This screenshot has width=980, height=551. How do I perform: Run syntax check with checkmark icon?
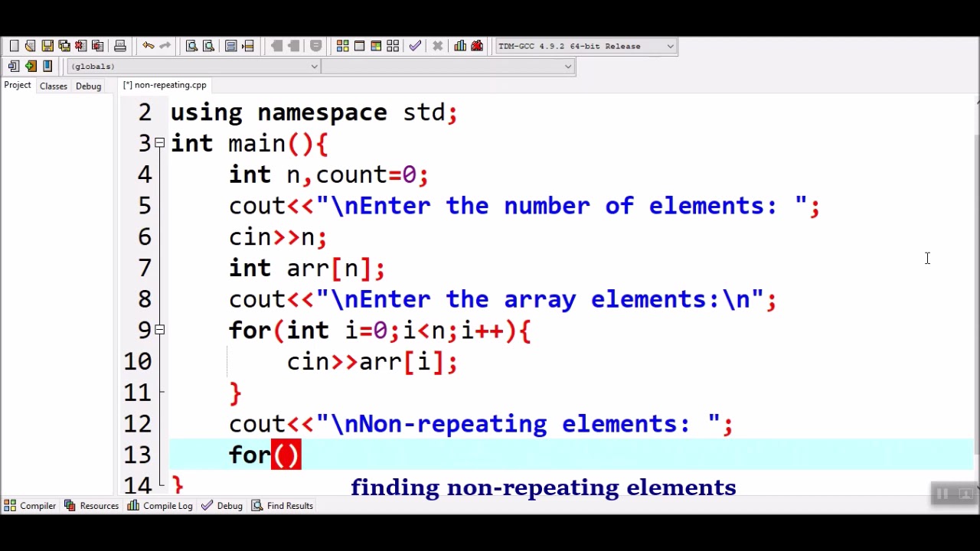(x=415, y=46)
